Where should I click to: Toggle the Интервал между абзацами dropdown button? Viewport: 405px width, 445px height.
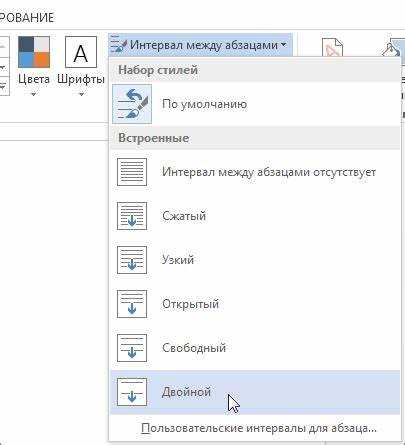pyautogui.click(x=200, y=45)
